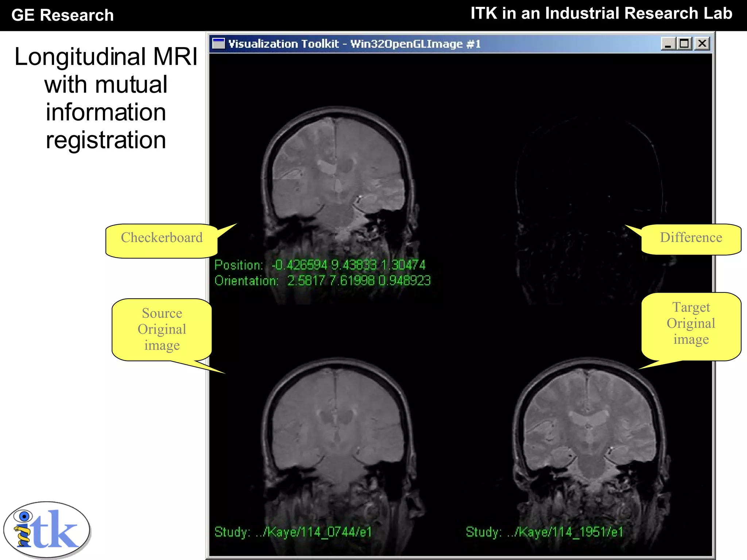Screen dimensions: 747x560
Task: Close the Visualization Toolkit window
Action: (702, 44)
